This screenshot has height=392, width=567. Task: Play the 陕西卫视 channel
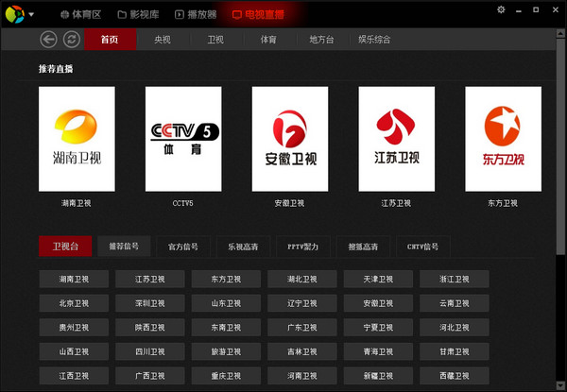150,328
